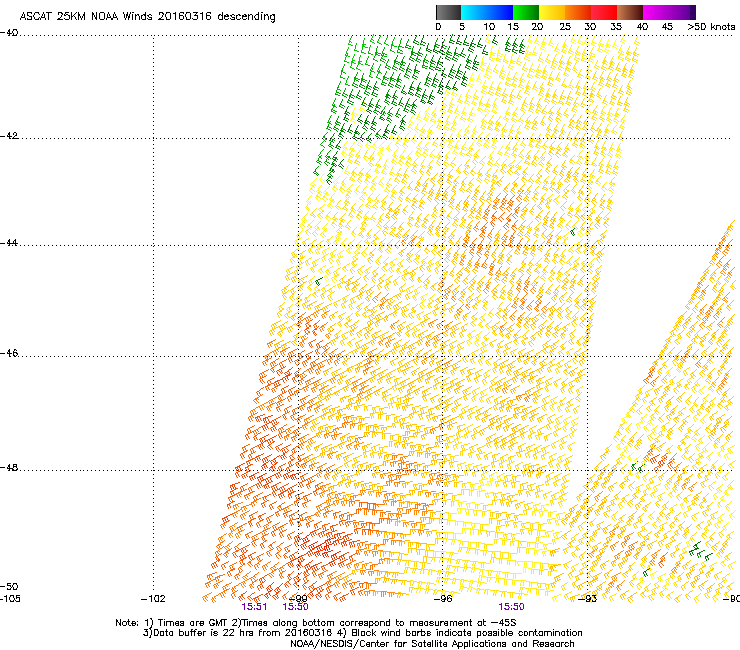740x650 pixels.
Task: Click the note line about 'Times are GMT'
Action: (x=316, y=623)
